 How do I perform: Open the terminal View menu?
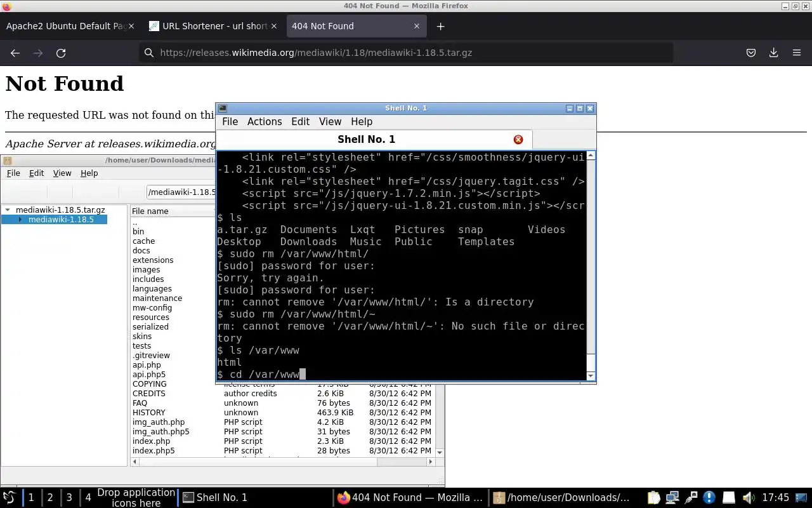[330, 122]
